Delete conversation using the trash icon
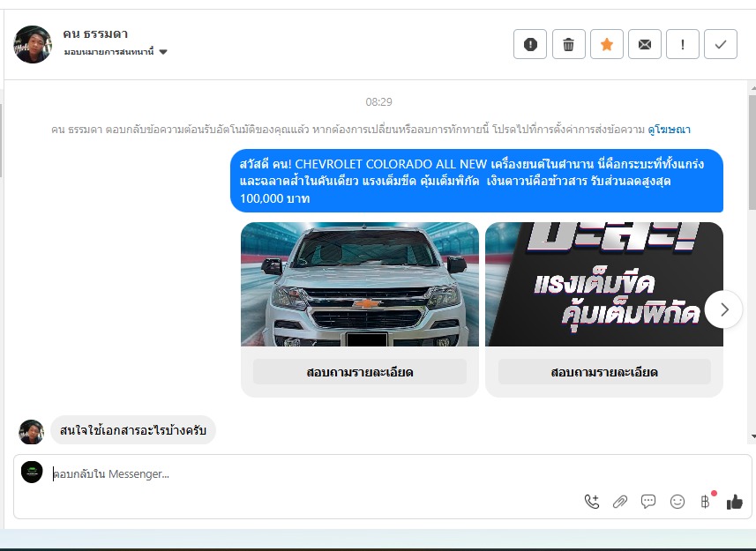756x551 pixels. point(568,44)
